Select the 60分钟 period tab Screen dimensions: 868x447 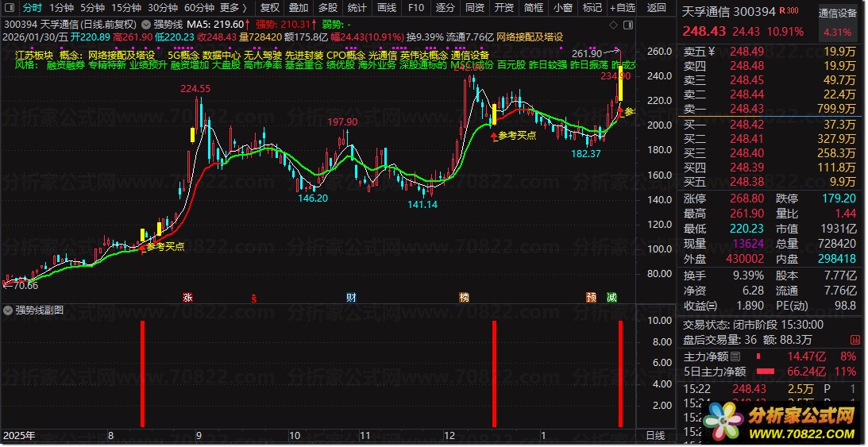point(199,8)
